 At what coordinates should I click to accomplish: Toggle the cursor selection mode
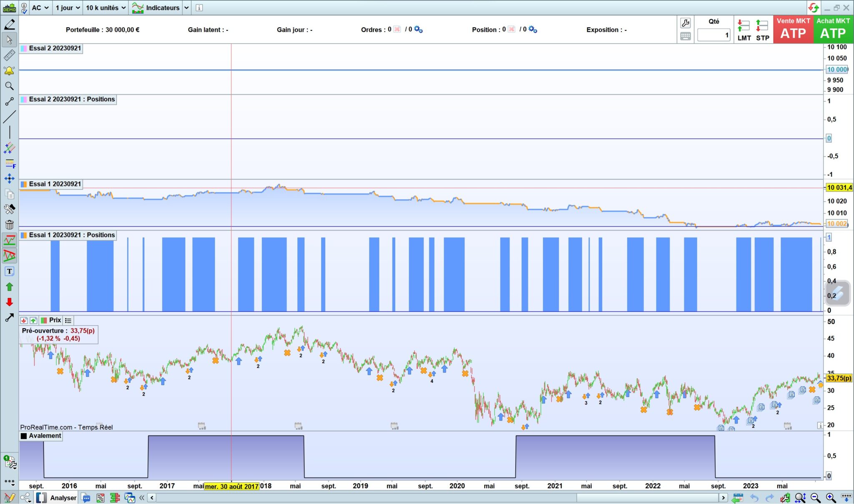[x=9, y=40]
